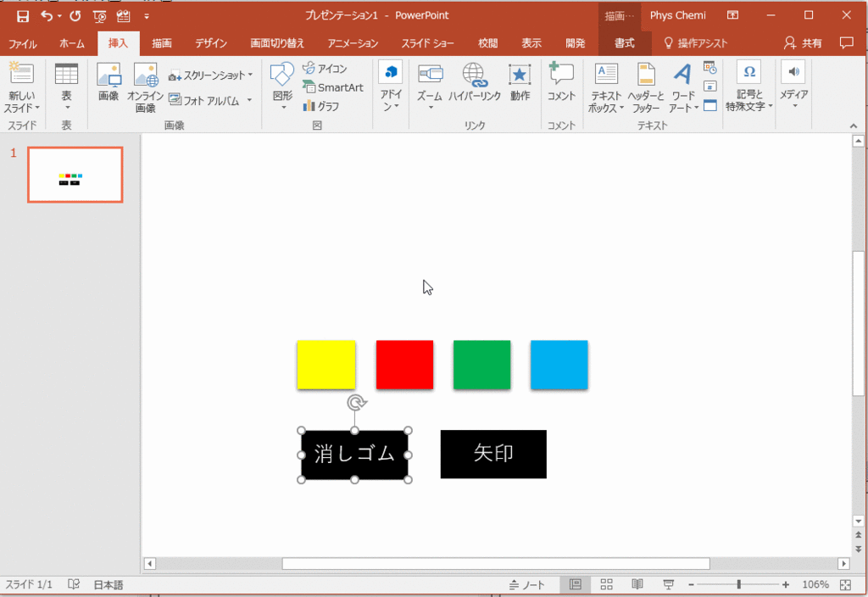
Task: Insert an online picture (オンライン画像)
Action: pos(145,87)
